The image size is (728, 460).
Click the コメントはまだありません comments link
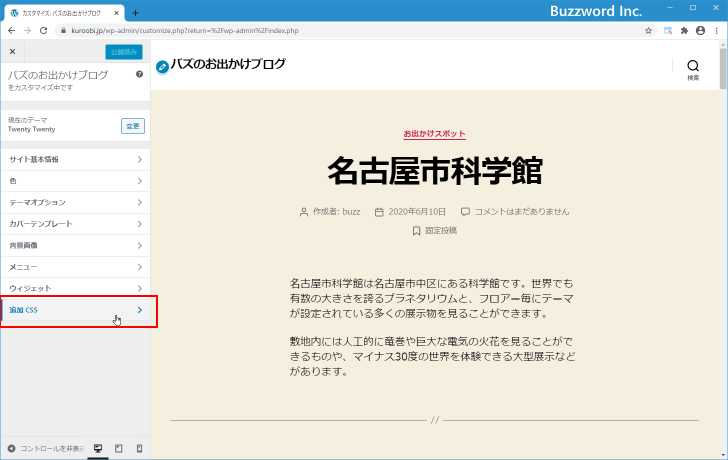522,212
